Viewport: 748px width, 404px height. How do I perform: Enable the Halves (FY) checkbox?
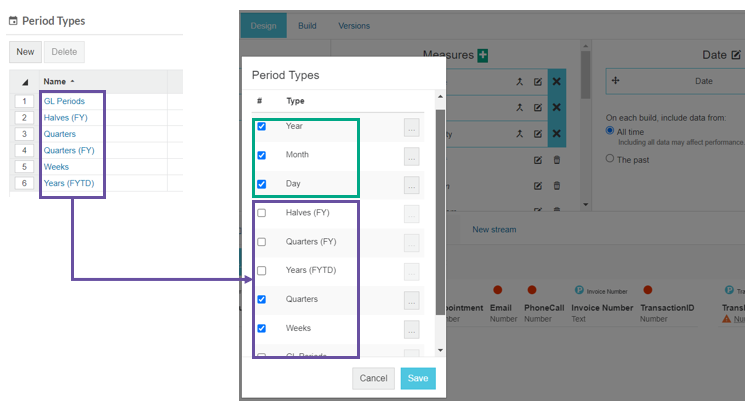262,213
